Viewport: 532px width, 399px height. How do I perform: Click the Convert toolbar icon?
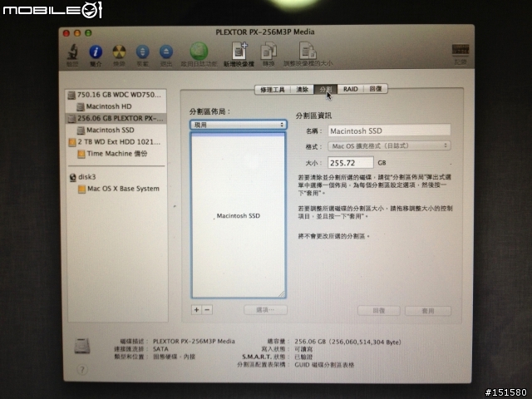pos(268,52)
